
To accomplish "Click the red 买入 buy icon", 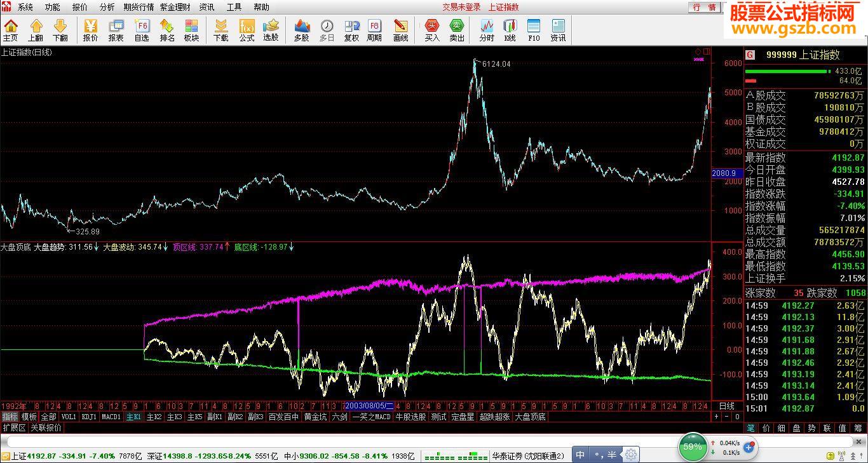I will point(432,30).
